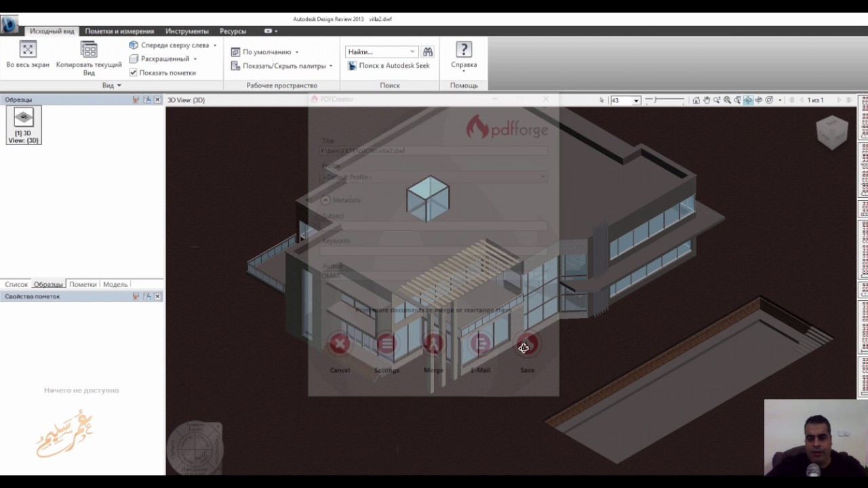Select the Zoom tool in canvas toolbar
This screenshot has width=868, height=488.
(717, 100)
